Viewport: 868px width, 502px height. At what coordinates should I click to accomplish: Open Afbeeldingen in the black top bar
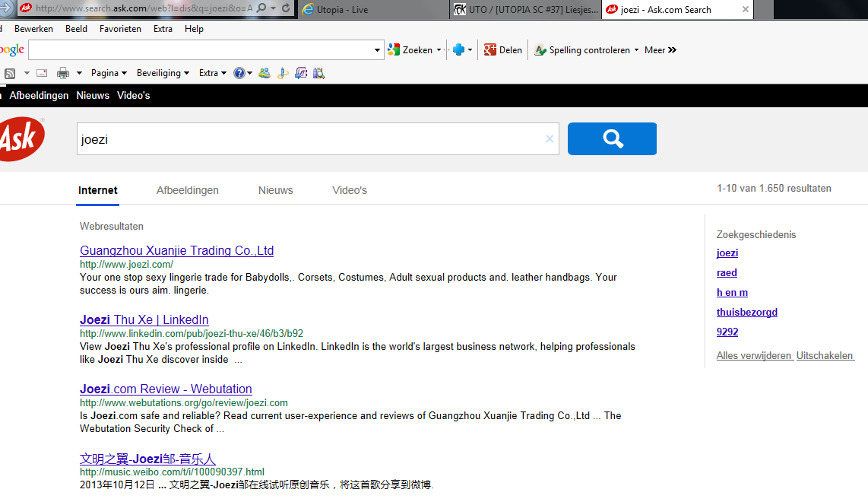pyautogui.click(x=39, y=95)
